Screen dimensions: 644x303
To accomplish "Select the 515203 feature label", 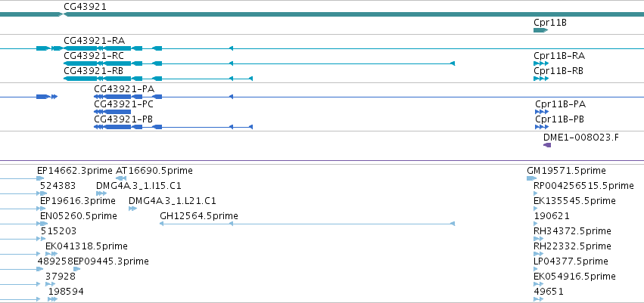I will [58, 230].
